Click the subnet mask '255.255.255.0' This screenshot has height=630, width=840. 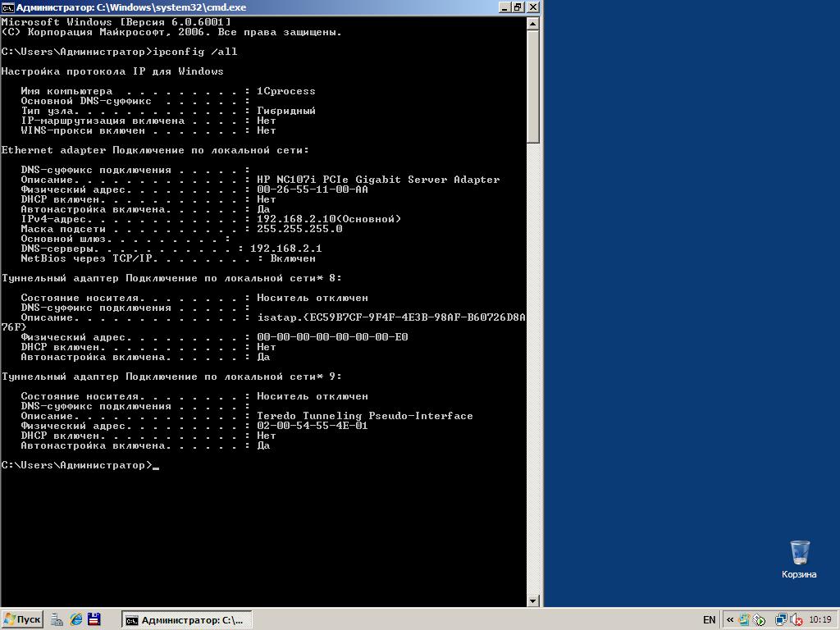pyautogui.click(x=299, y=230)
